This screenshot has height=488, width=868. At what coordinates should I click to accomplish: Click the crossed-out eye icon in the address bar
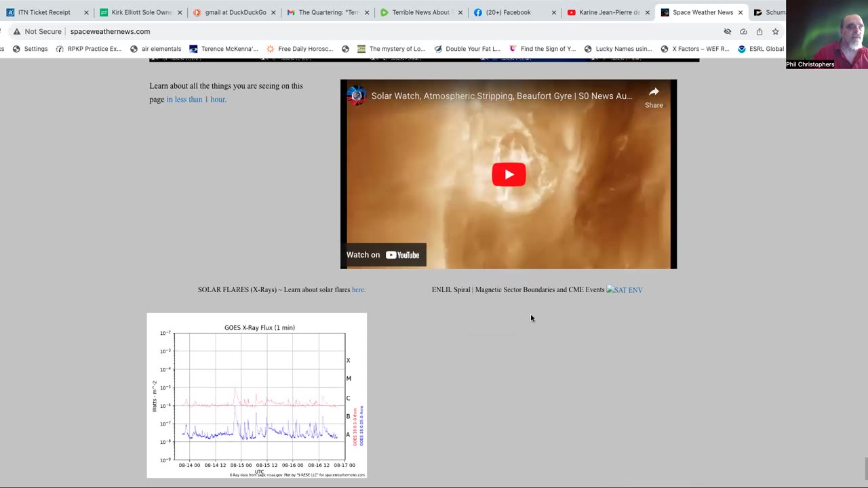click(728, 31)
